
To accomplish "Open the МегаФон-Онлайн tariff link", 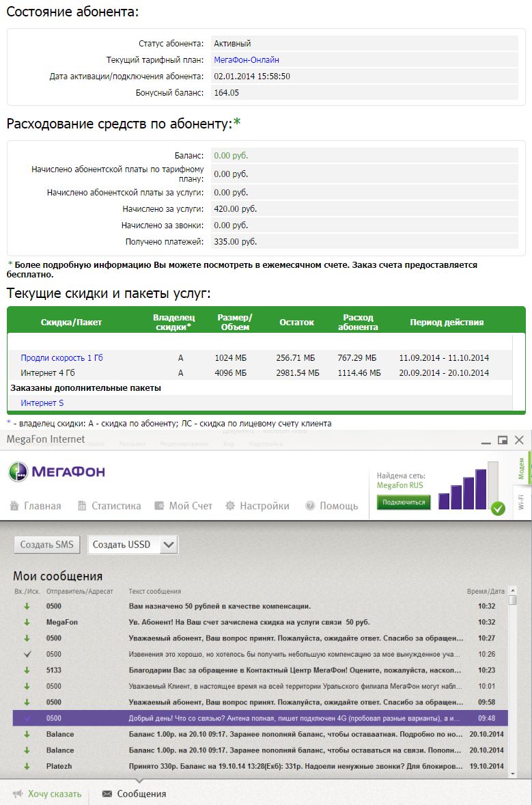I will pos(247,60).
